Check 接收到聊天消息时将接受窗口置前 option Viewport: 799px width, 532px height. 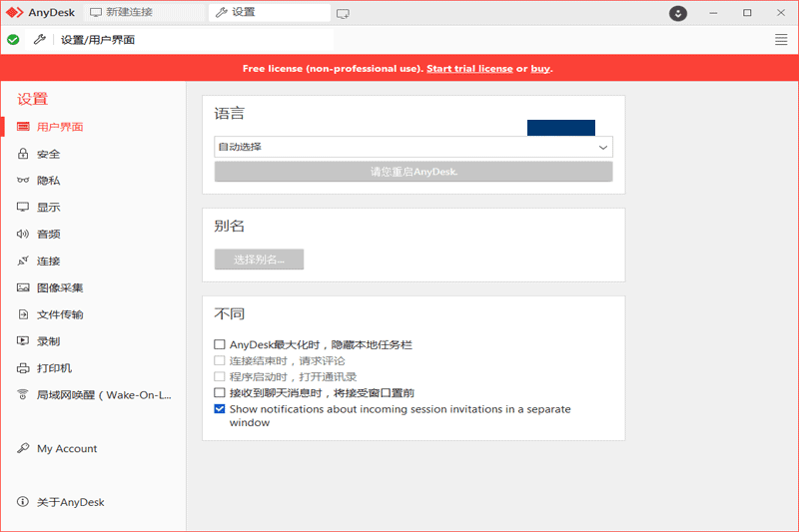pyautogui.click(x=220, y=393)
